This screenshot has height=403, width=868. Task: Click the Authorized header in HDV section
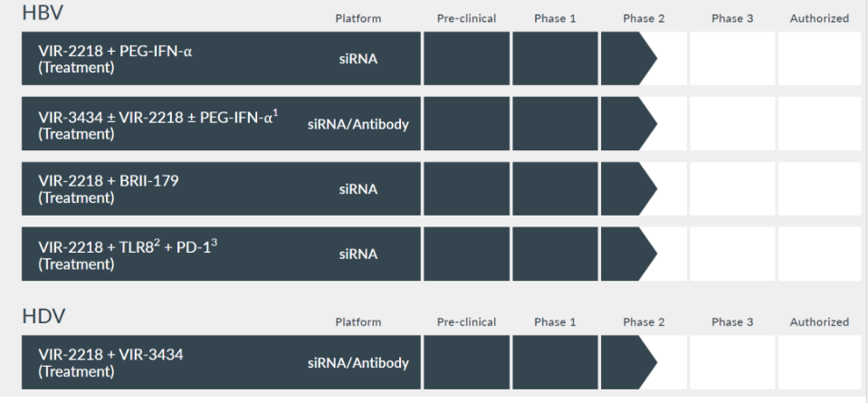coord(819,322)
